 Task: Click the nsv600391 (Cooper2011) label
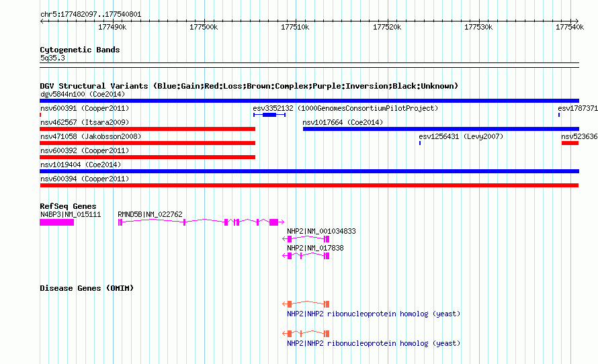pos(85,108)
